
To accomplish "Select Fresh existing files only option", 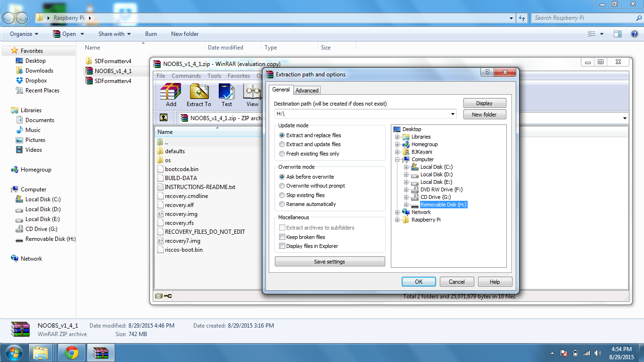I will (x=309, y=154).
